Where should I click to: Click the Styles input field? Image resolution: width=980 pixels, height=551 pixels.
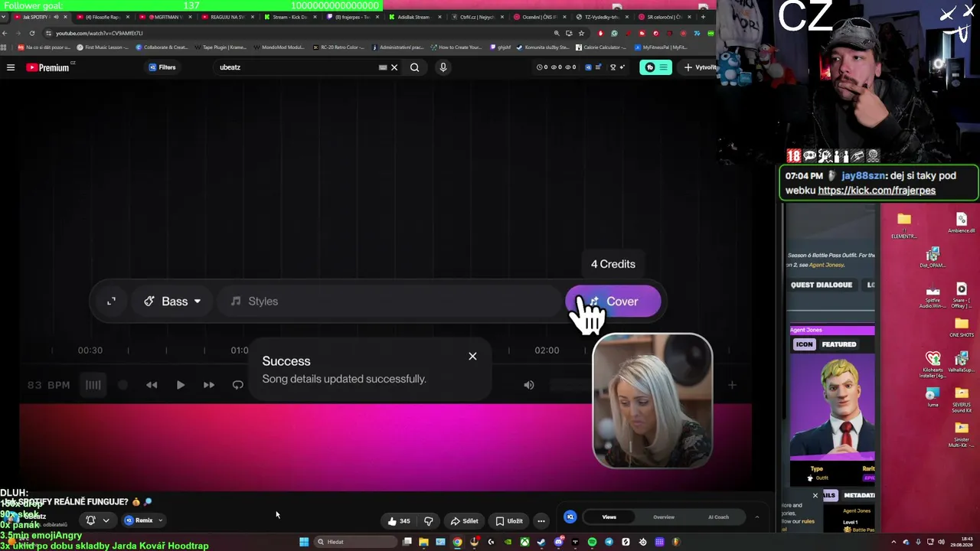390,302
